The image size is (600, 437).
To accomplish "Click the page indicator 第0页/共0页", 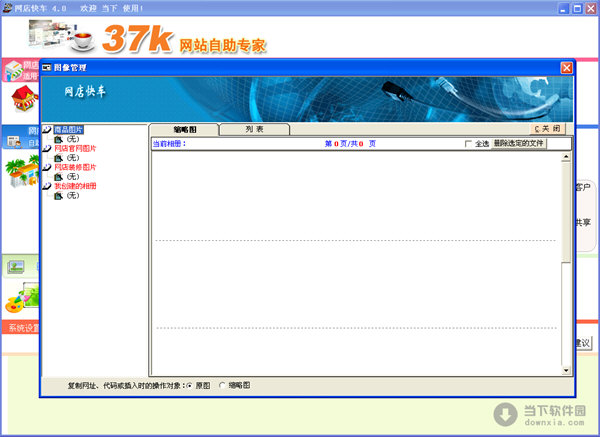I will pos(350,144).
